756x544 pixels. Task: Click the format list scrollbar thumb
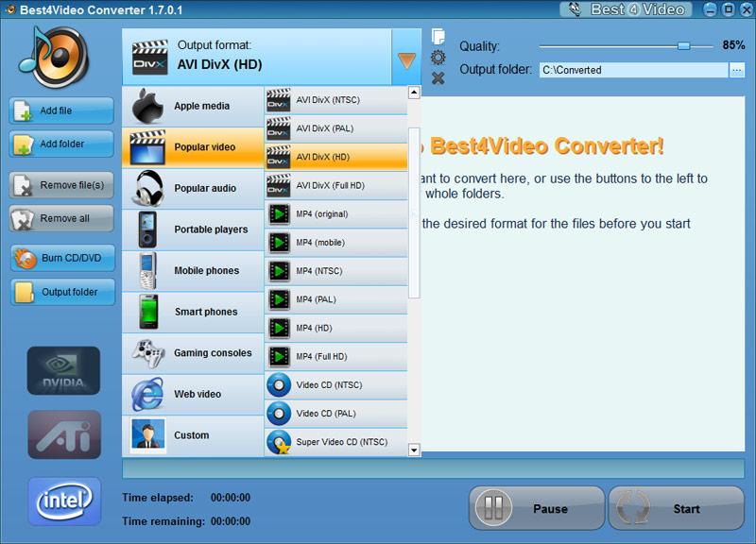click(414, 213)
